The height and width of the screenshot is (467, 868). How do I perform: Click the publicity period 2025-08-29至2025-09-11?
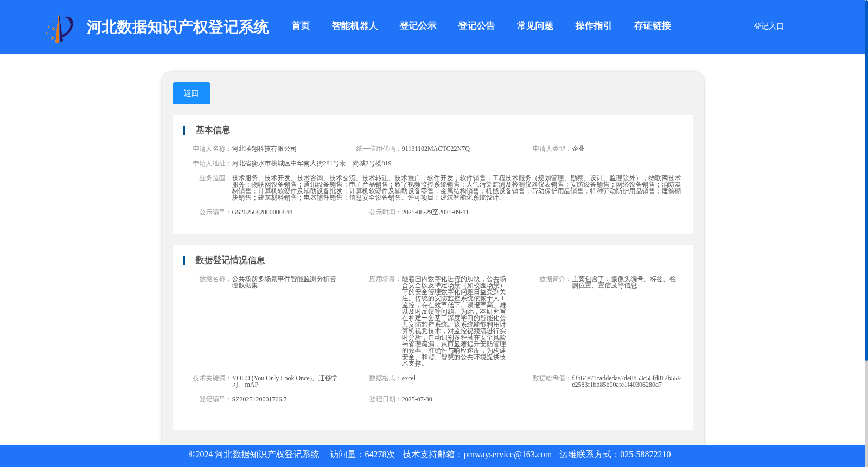[435, 212]
